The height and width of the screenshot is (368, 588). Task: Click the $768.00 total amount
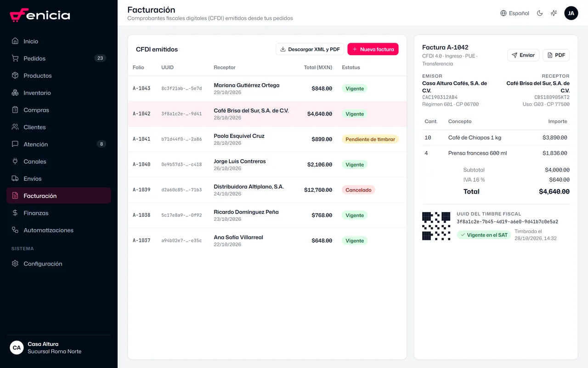click(322, 215)
